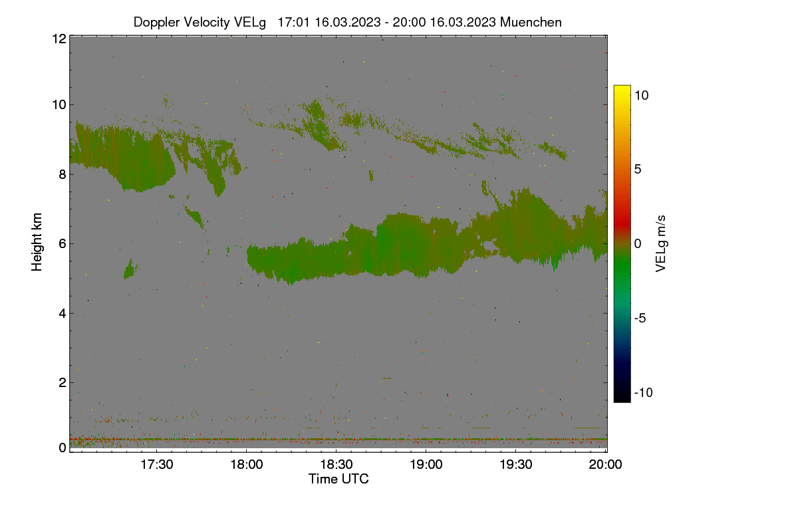The height and width of the screenshot is (532, 798).
Task: Click the 20:00 time axis label
Action: coord(605,465)
